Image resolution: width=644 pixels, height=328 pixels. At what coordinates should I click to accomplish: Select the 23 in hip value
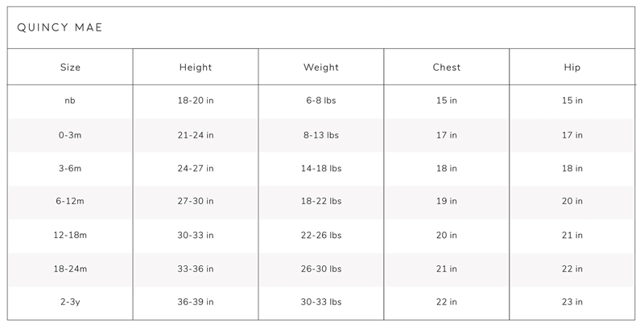click(572, 302)
